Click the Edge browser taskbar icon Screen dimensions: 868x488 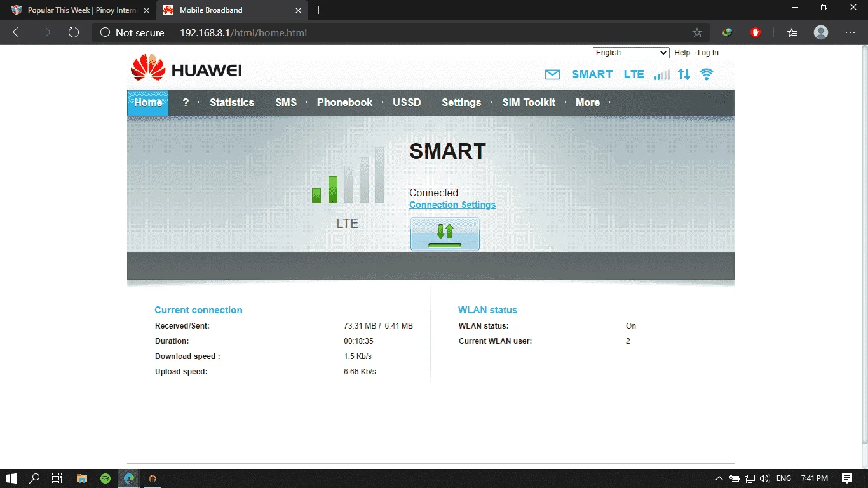129,478
